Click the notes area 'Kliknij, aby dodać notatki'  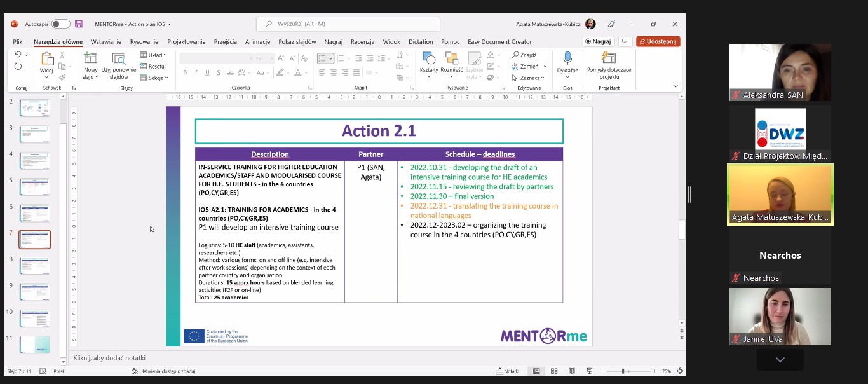click(x=109, y=358)
